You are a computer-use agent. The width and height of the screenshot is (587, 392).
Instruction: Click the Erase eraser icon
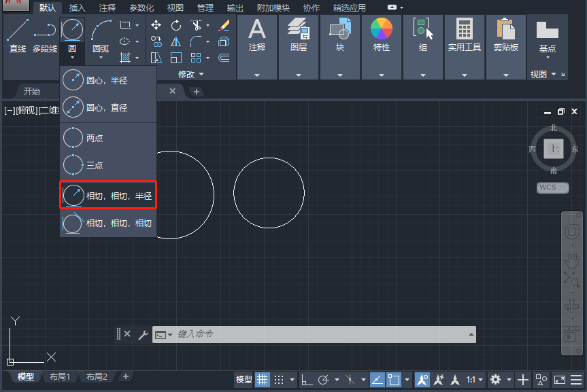tap(224, 25)
